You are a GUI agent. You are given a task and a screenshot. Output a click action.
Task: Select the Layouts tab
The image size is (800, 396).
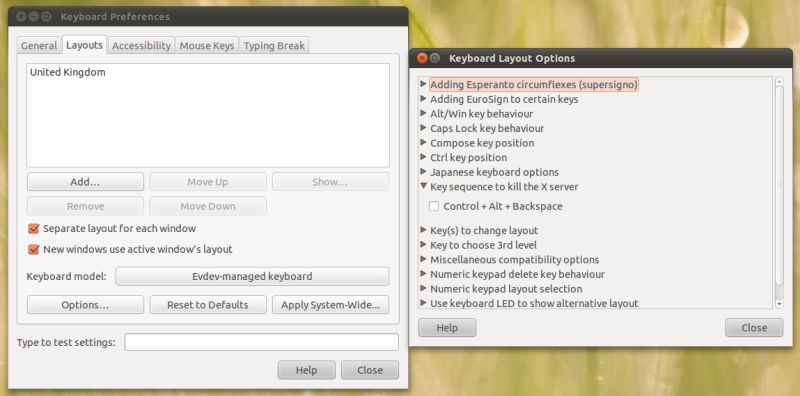[x=84, y=45]
